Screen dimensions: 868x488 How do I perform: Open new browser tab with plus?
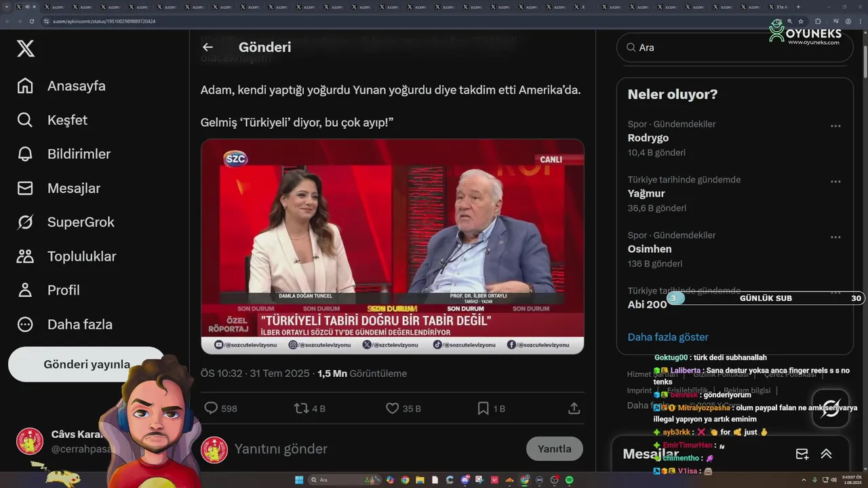(x=798, y=7)
